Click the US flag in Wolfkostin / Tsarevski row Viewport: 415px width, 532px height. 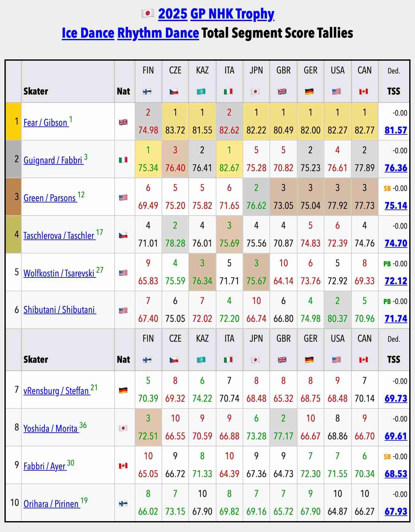123,273
